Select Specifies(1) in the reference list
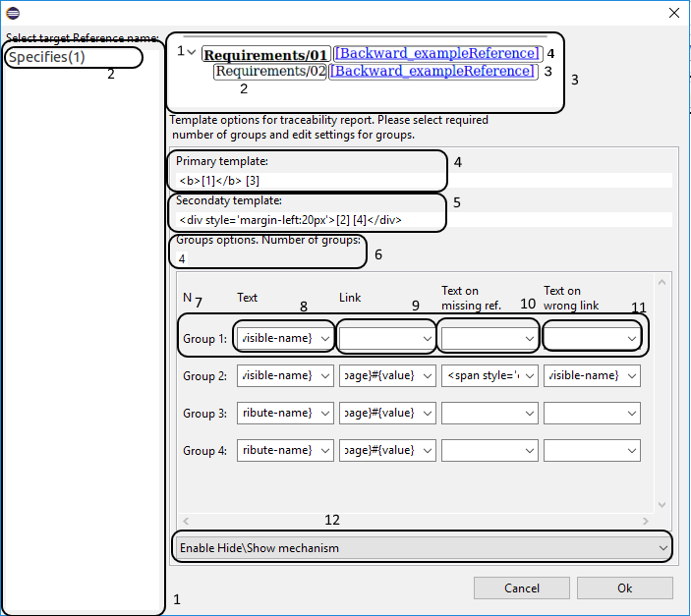The width and height of the screenshot is (691, 616). tap(47, 57)
